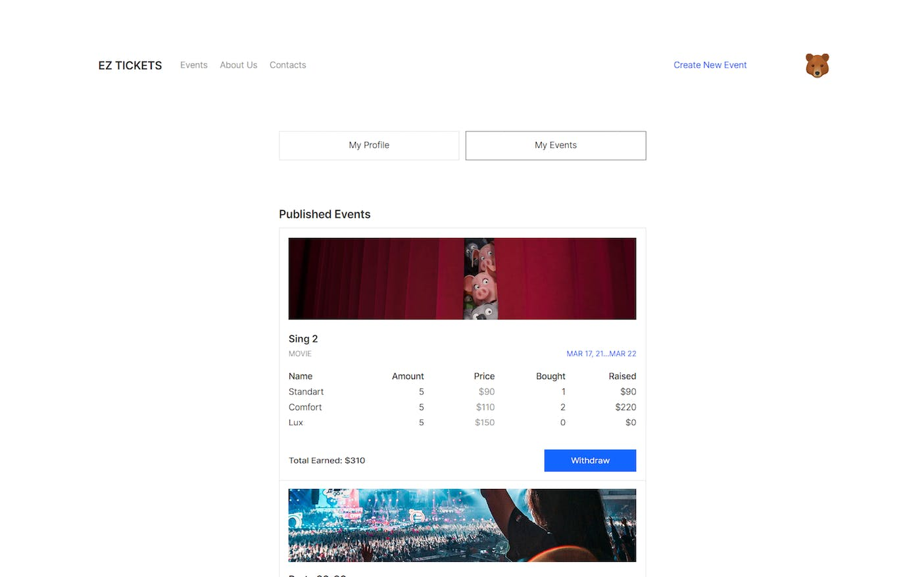Select the My Events tab
924x577 pixels.
tap(556, 145)
